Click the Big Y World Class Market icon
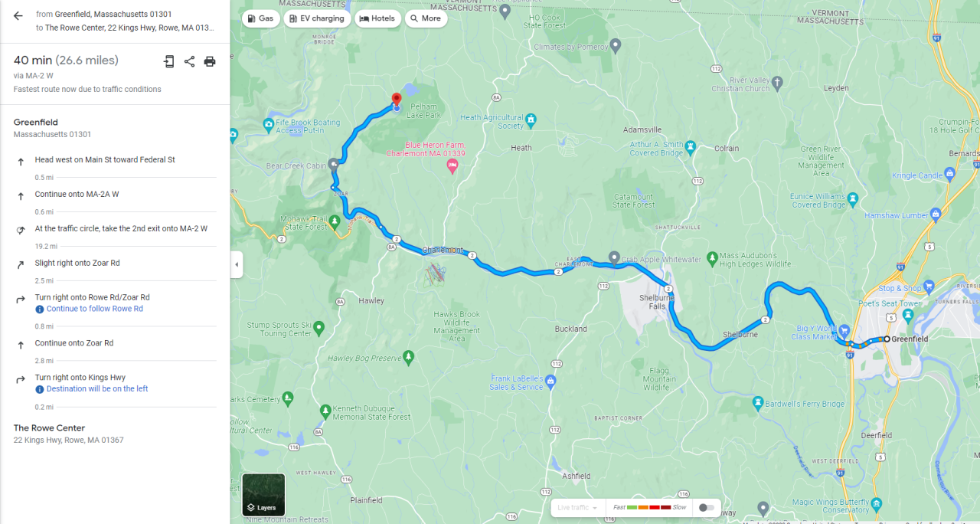Viewport: 980px width, 524px height. tap(844, 330)
